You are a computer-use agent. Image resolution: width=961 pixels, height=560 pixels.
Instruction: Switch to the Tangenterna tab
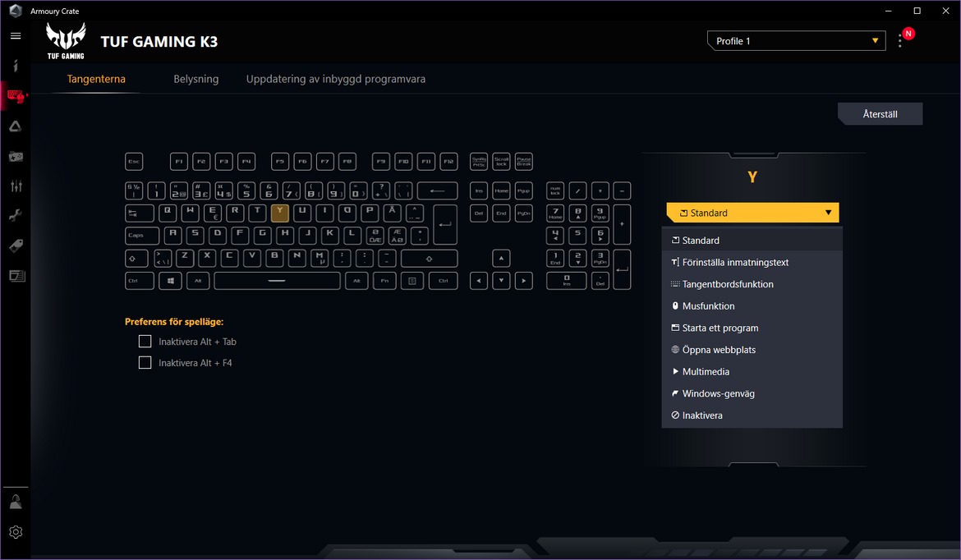tap(96, 79)
